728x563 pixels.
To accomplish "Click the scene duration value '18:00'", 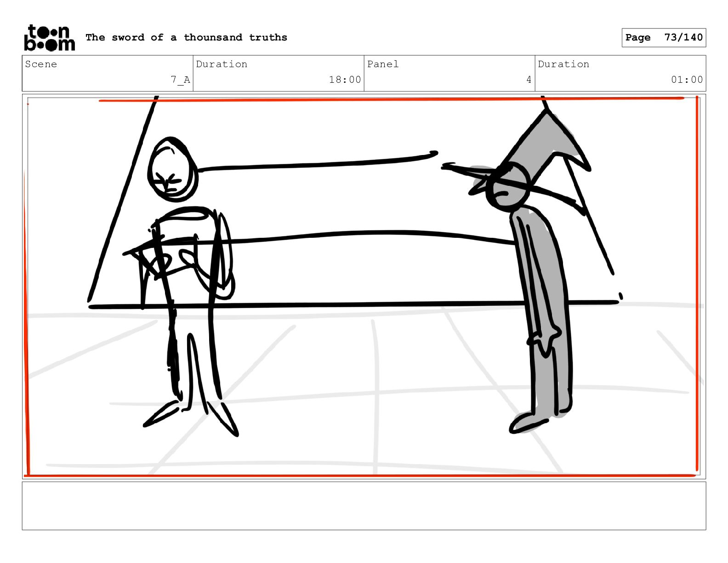I will (345, 80).
